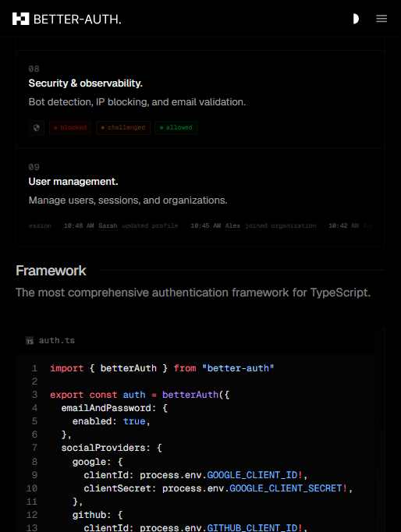Click the '09' section number

tap(34, 167)
